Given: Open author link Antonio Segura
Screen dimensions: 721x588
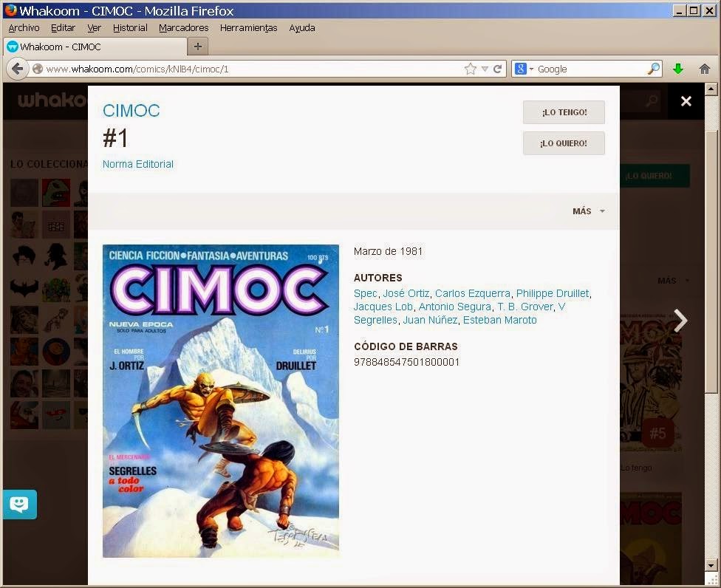Looking at the screenshot, I should pyautogui.click(x=455, y=307).
